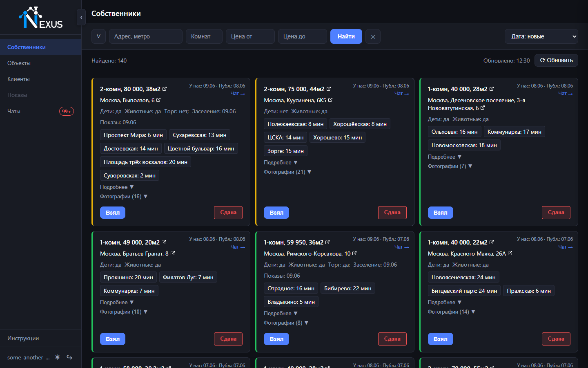Open Показы in the sidebar
Viewport: 588px width, 368px height.
pos(41,95)
